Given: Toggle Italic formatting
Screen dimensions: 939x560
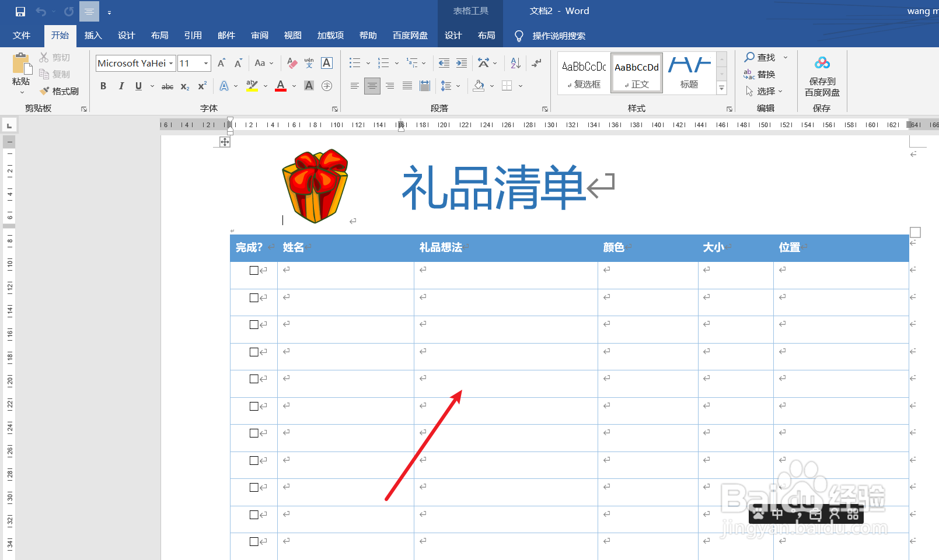Looking at the screenshot, I should tap(121, 86).
